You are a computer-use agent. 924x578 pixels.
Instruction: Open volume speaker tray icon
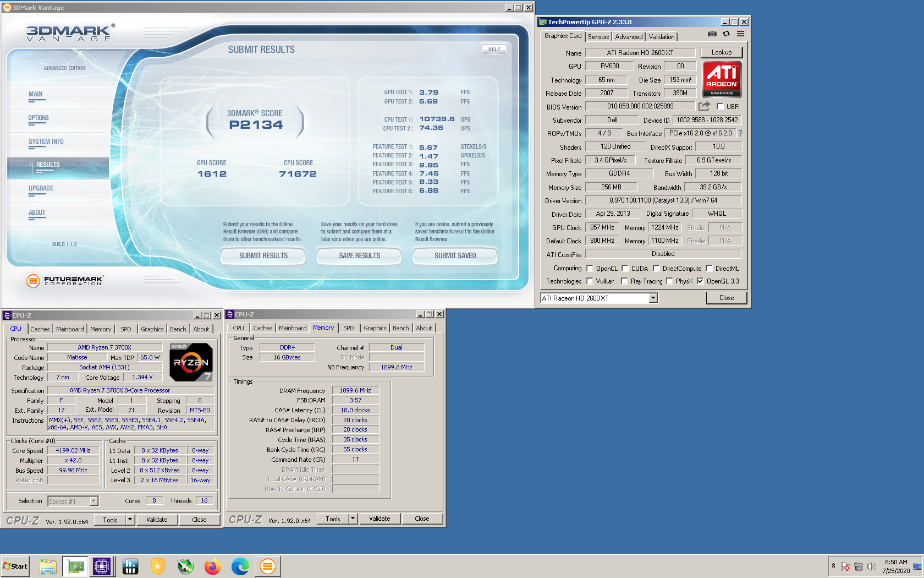click(871, 566)
